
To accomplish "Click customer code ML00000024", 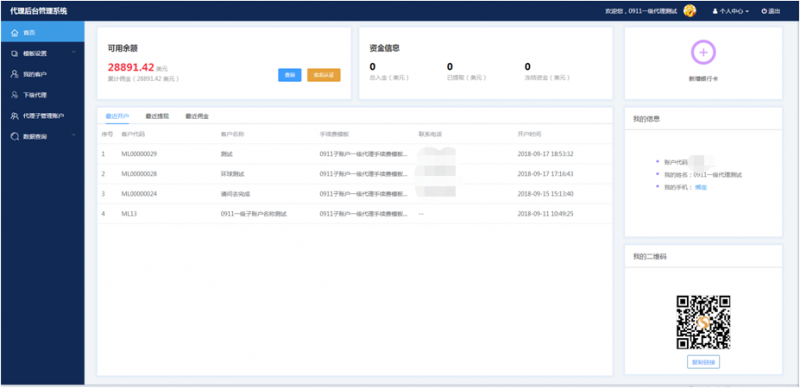I will pos(139,194).
